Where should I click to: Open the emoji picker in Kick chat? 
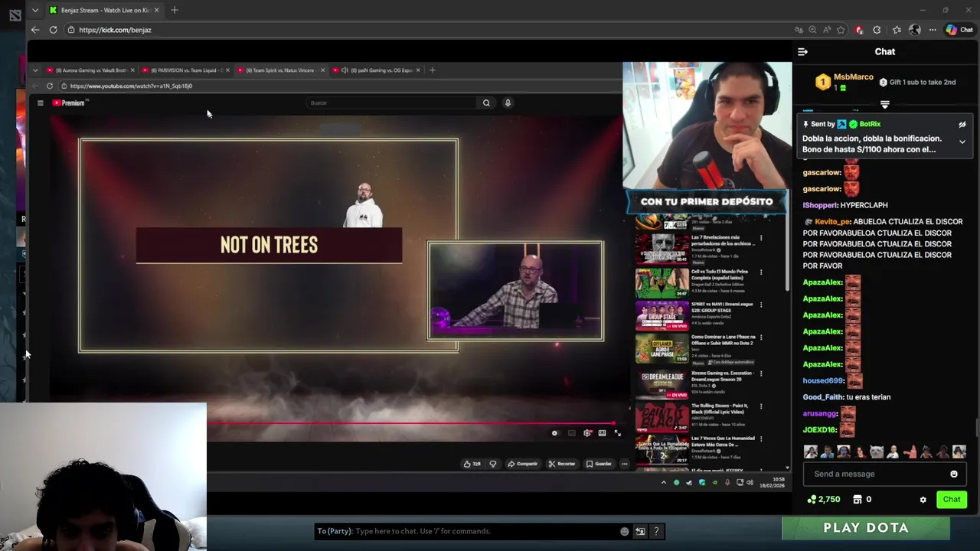(954, 474)
